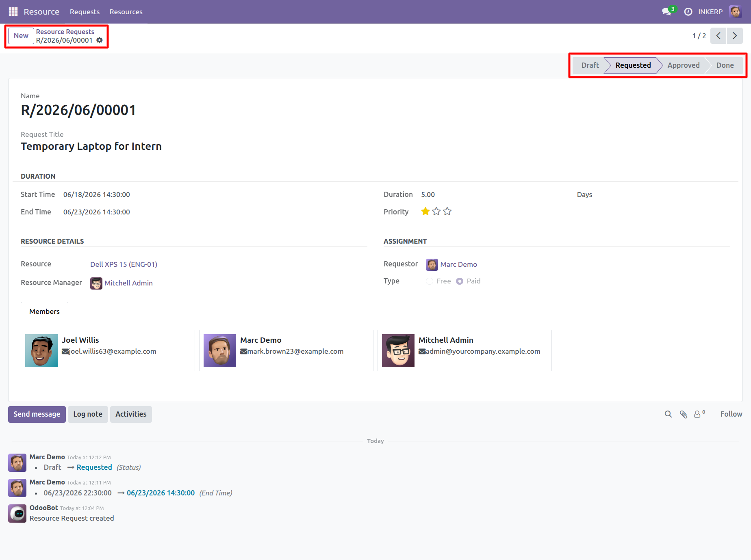Click Send message button
Image resolution: width=751 pixels, height=560 pixels.
coord(37,414)
